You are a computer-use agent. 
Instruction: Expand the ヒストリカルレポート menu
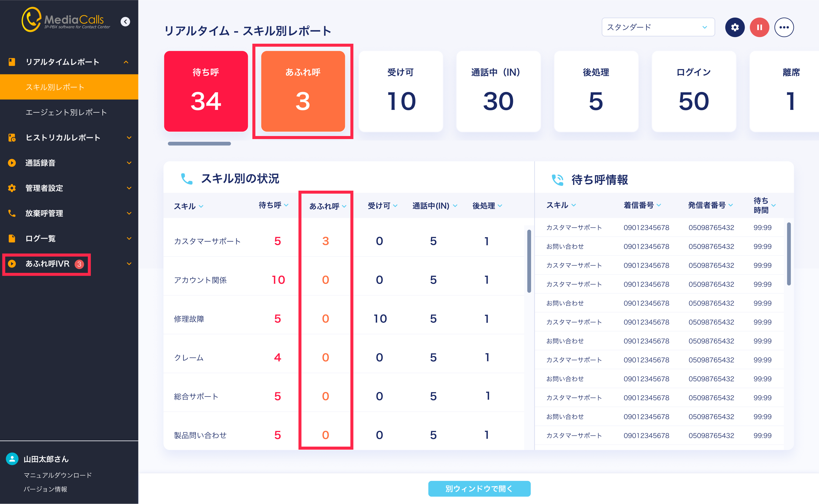point(129,138)
